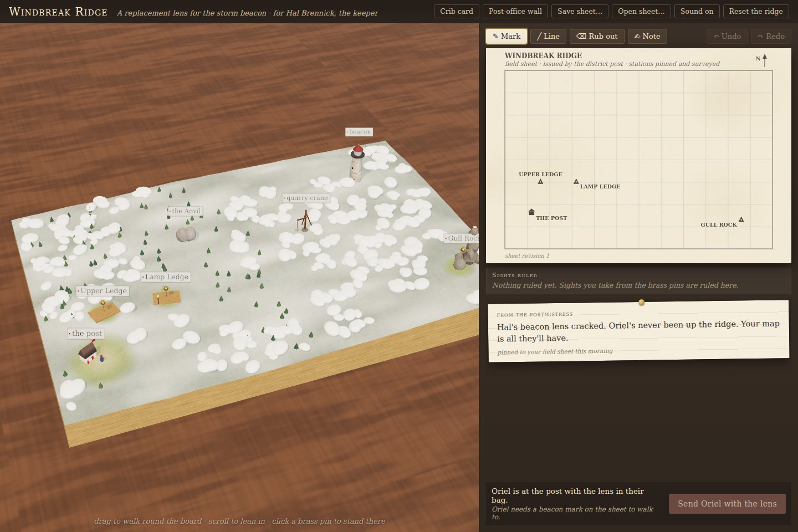Click the 'the post' board label
The width and height of the screenshot is (798, 532).
[86, 334]
